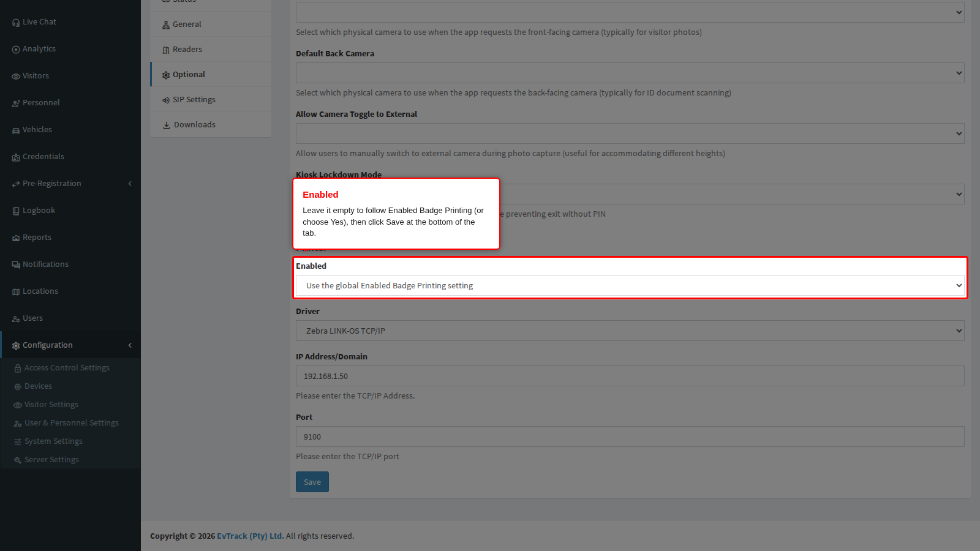Click the Save button

(x=312, y=482)
